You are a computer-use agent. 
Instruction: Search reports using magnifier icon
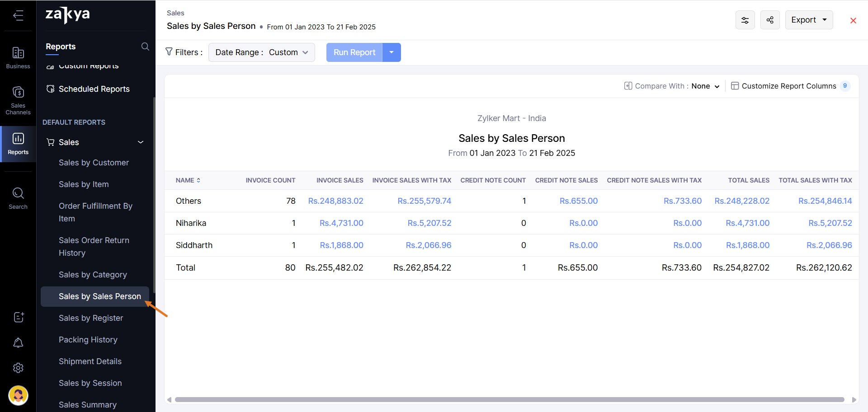tap(145, 47)
